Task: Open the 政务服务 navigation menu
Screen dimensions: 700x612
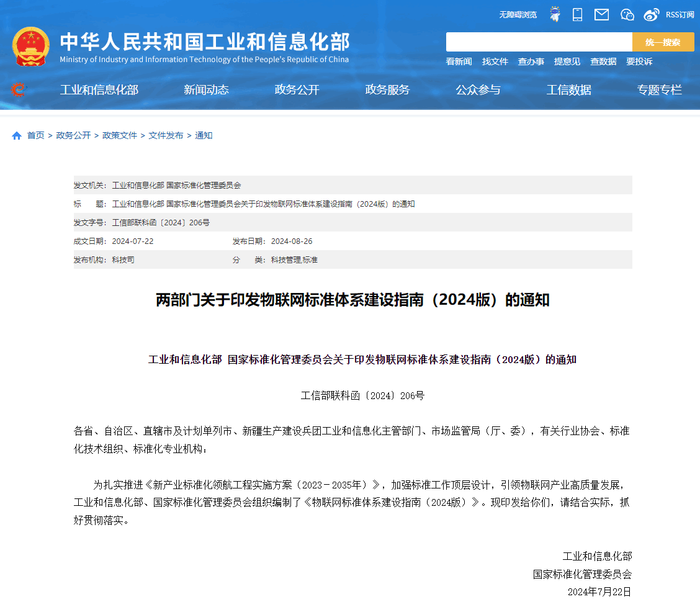Action: point(387,90)
